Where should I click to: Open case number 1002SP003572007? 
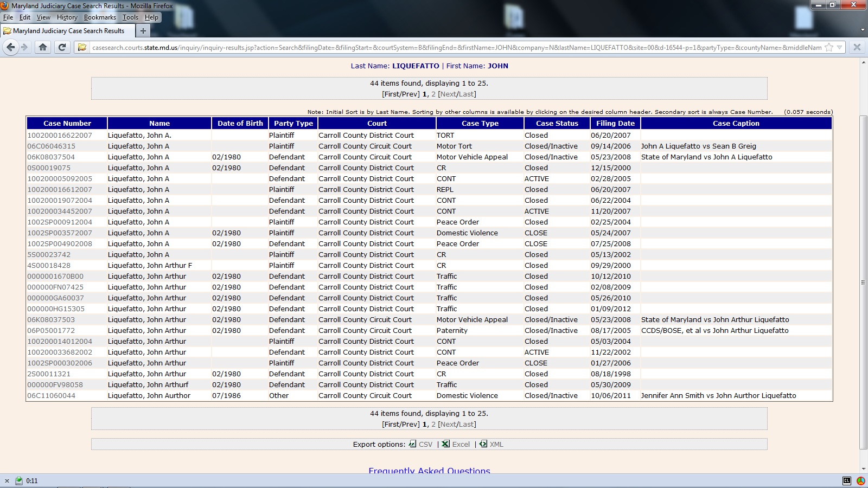[60, 233]
